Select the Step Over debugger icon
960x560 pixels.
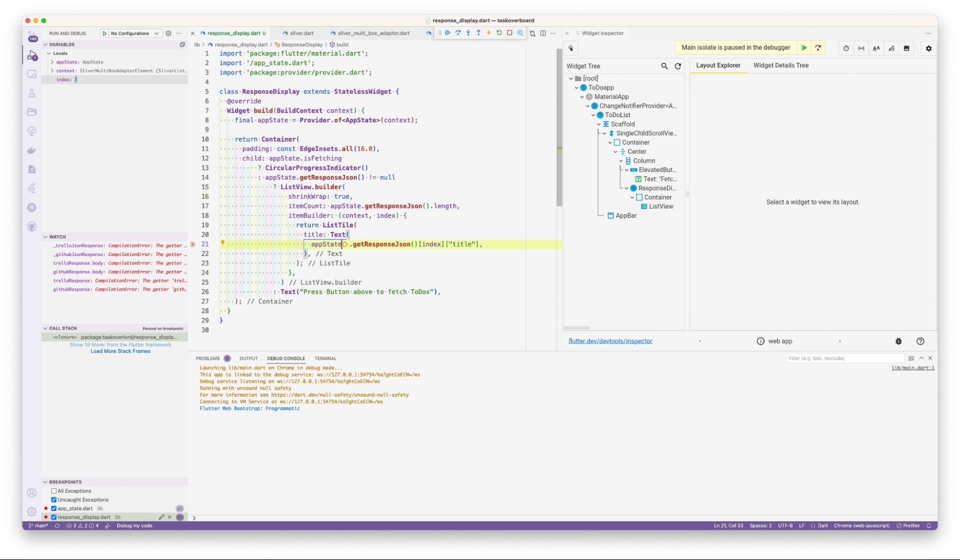[458, 33]
